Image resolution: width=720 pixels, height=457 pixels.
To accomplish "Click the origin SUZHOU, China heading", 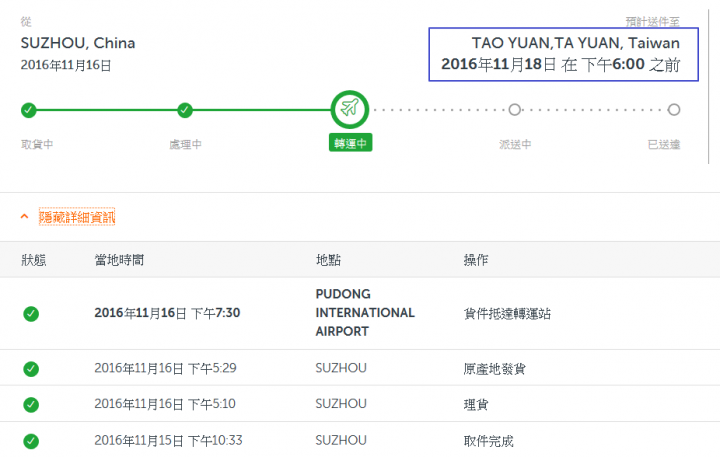I will (78, 43).
